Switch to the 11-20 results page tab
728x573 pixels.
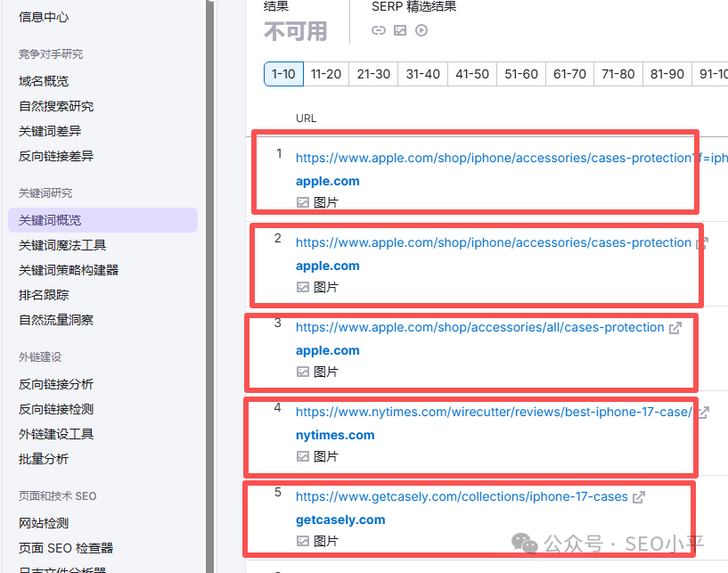326,74
